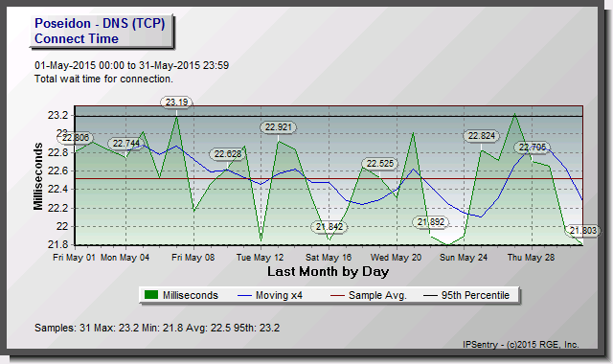Screen dimensions: 613x364
Task: Select the Sample Avg. legend entry
Action: pos(368,295)
